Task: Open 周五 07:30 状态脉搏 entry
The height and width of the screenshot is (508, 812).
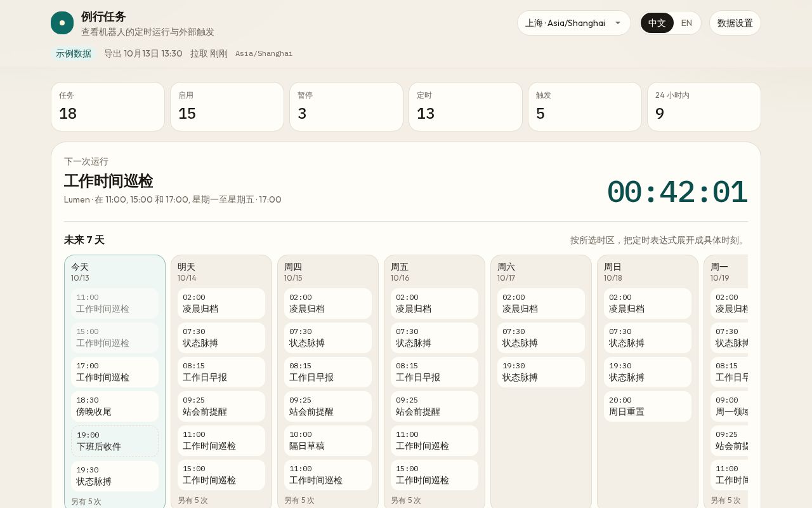Action: [x=435, y=338]
